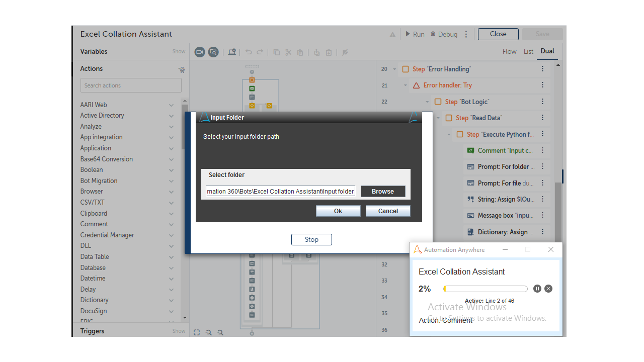The height and width of the screenshot is (362, 644).
Task: Expand the AARI Web action group
Action: click(172, 105)
